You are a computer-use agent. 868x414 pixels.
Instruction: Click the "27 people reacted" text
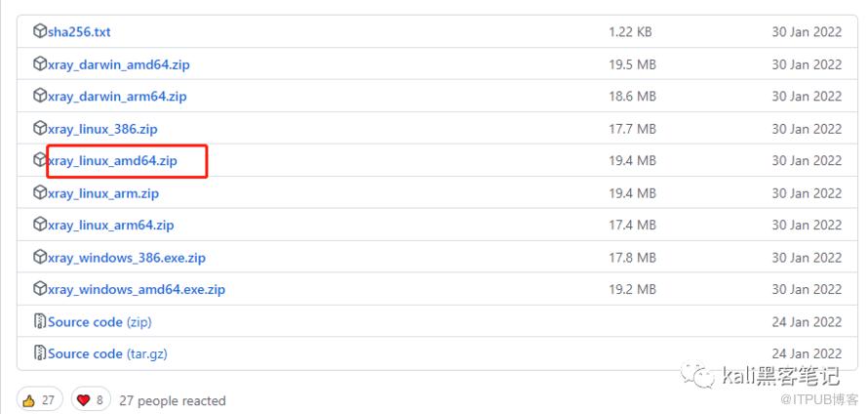click(173, 400)
